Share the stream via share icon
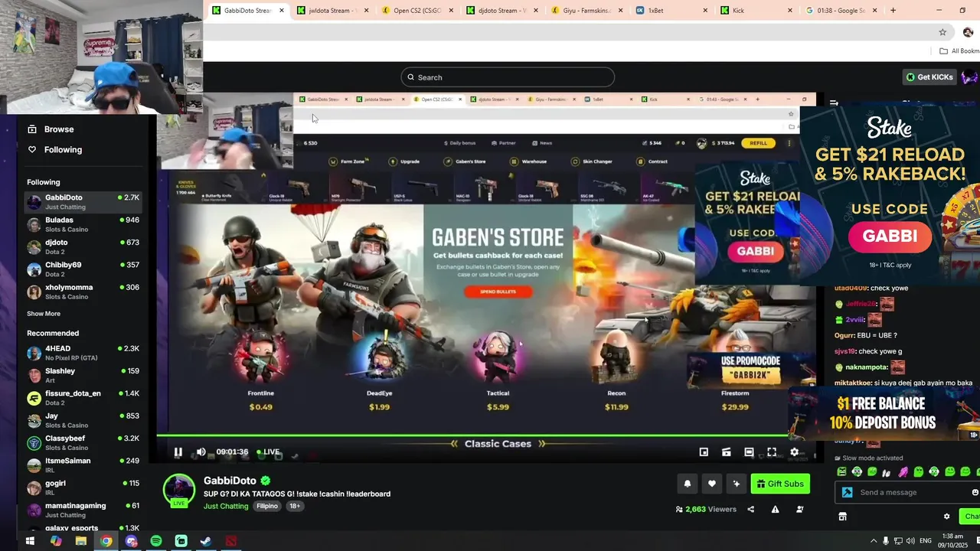 coord(750,510)
